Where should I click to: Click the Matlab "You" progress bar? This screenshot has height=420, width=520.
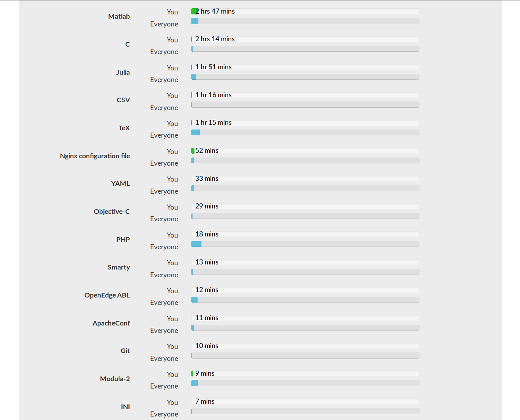tap(305, 12)
